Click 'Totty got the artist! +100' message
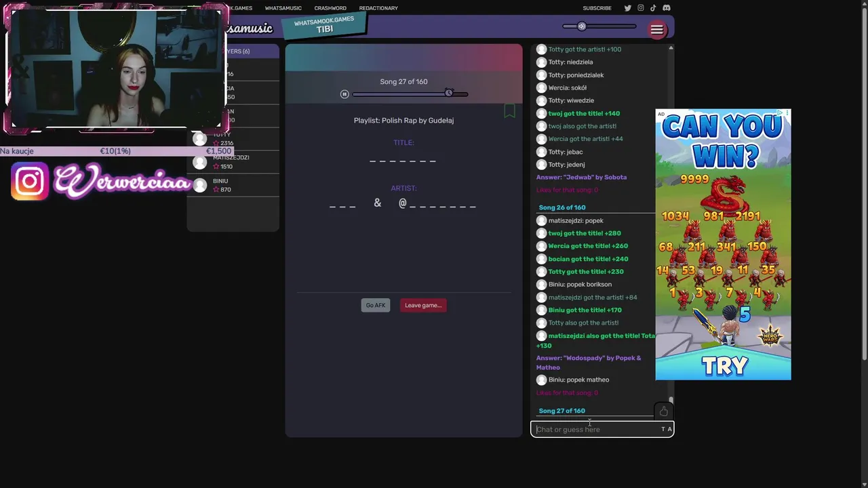Viewport: 868px width, 488px height. (x=585, y=49)
